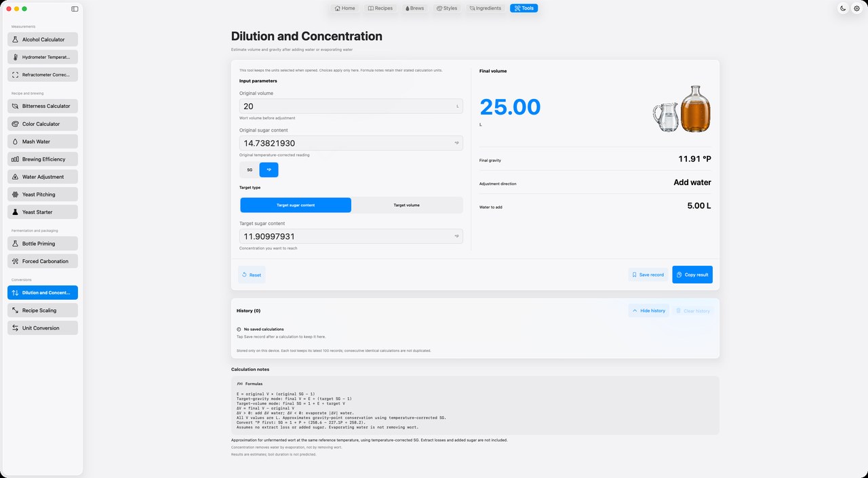Switch to dark mode with moon icon
The image size is (868, 478).
843,8
